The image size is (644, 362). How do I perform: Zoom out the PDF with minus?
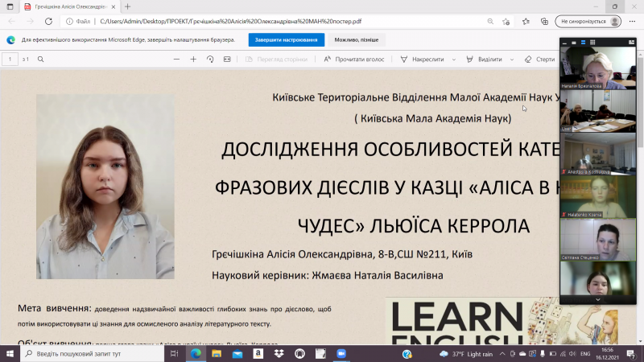[176, 59]
